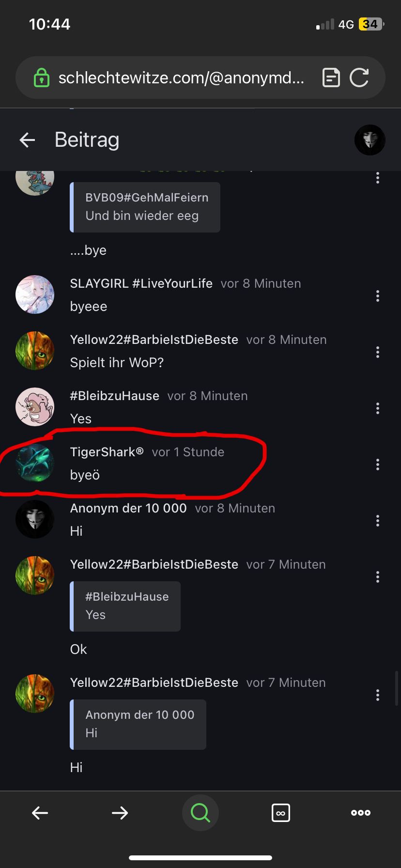Open options menu for TigerShark's comment

[x=378, y=465]
